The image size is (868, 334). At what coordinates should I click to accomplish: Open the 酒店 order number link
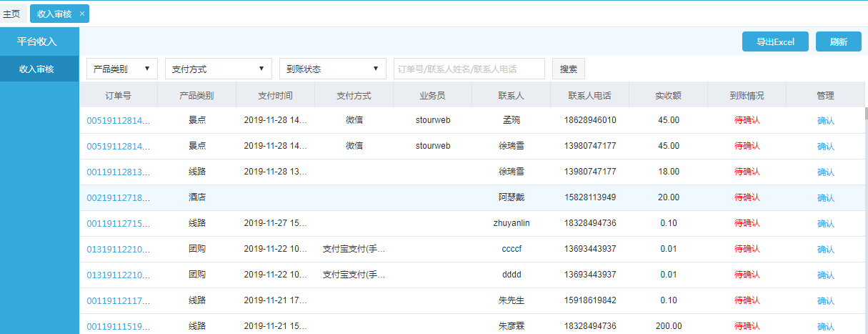point(119,197)
